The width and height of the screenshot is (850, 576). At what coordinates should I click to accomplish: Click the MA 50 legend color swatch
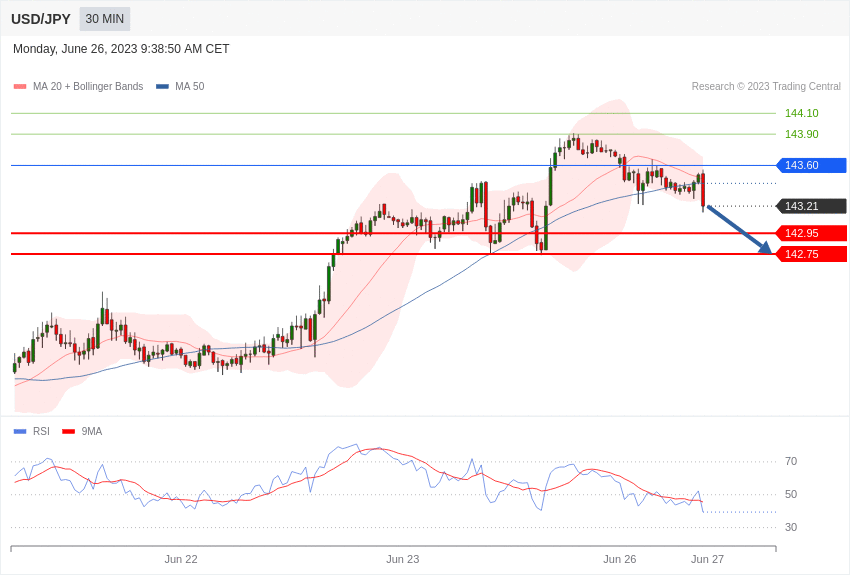[x=162, y=87]
